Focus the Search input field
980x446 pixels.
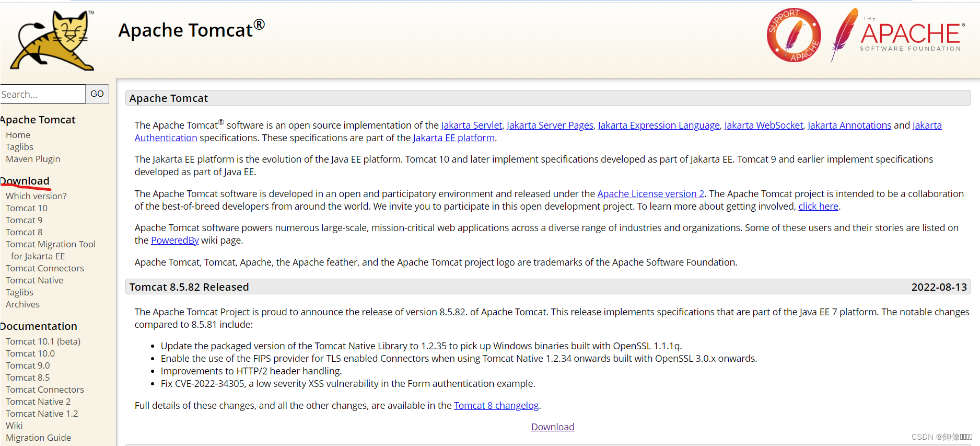point(42,94)
